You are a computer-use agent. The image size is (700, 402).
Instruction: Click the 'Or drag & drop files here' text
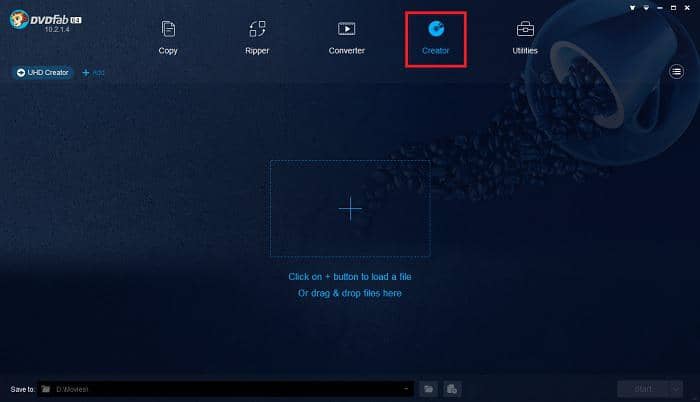(x=350, y=293)
